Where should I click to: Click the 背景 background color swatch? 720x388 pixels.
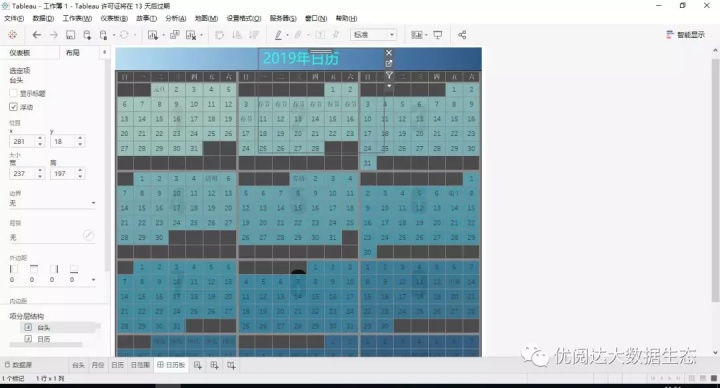tap(89, 235)
